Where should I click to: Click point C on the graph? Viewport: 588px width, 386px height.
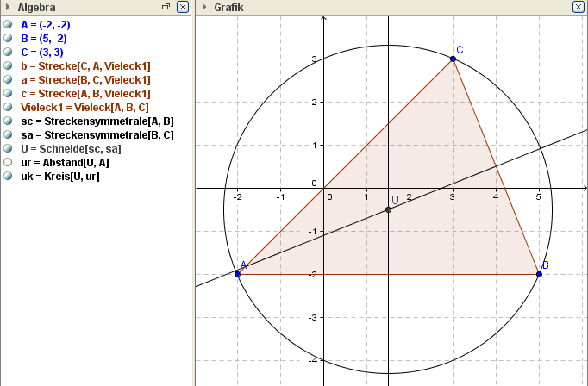click(453, 59)
